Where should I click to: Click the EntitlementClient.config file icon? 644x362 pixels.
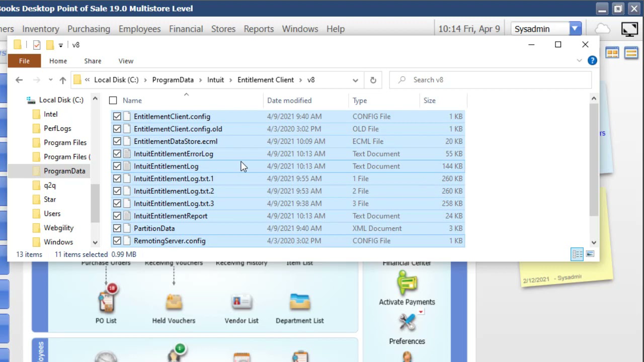127,117
